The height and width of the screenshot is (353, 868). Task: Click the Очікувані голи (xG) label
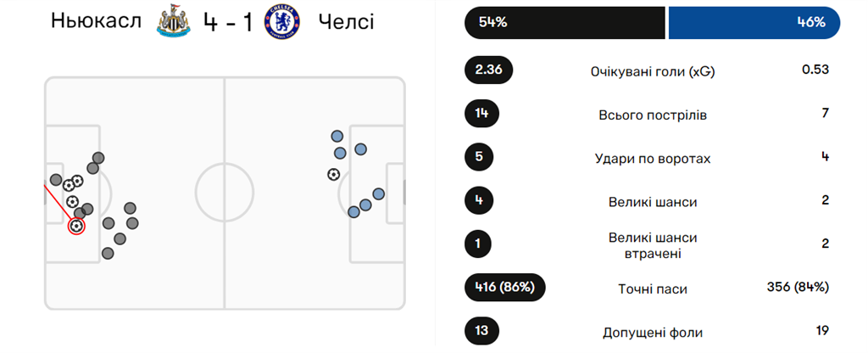coord(653,71)
